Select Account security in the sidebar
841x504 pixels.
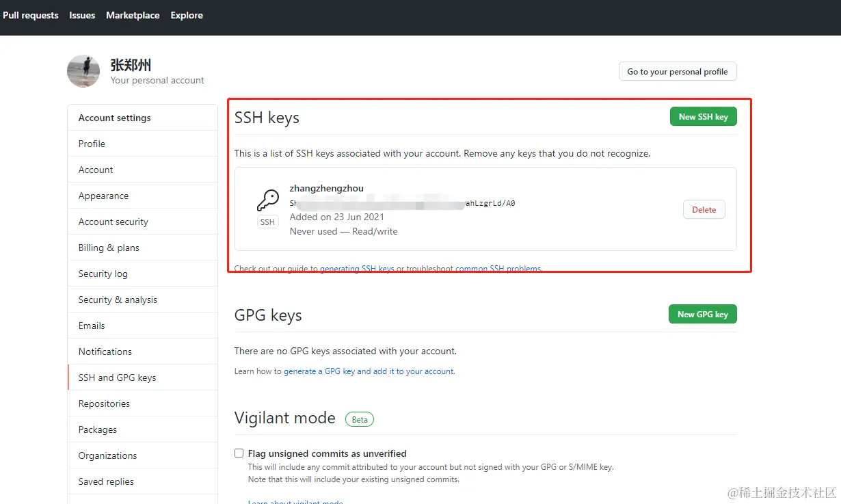[x=114, y=222]
